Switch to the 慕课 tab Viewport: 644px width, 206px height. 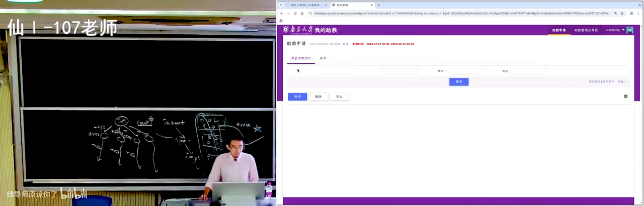[x=323, y=58]
